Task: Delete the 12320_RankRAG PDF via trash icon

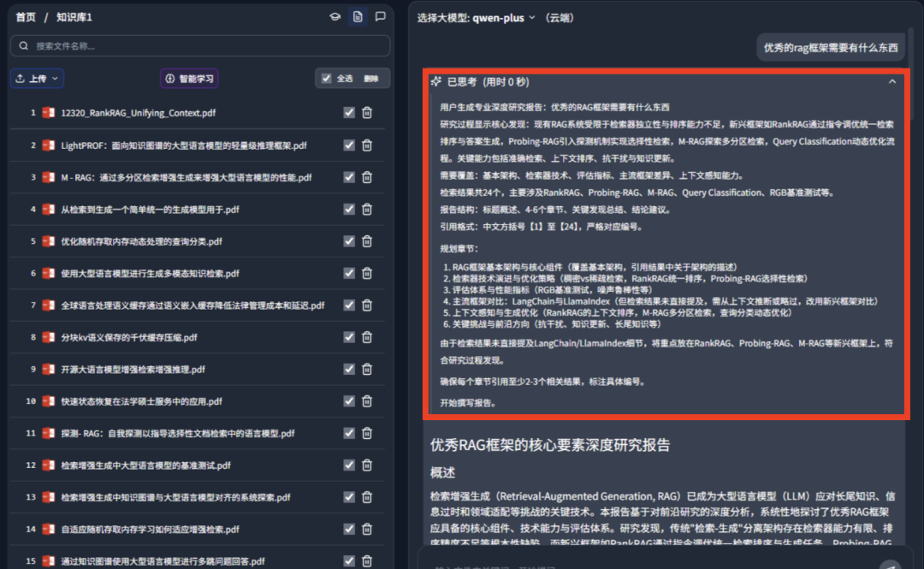Action: [x=367, y=112]
